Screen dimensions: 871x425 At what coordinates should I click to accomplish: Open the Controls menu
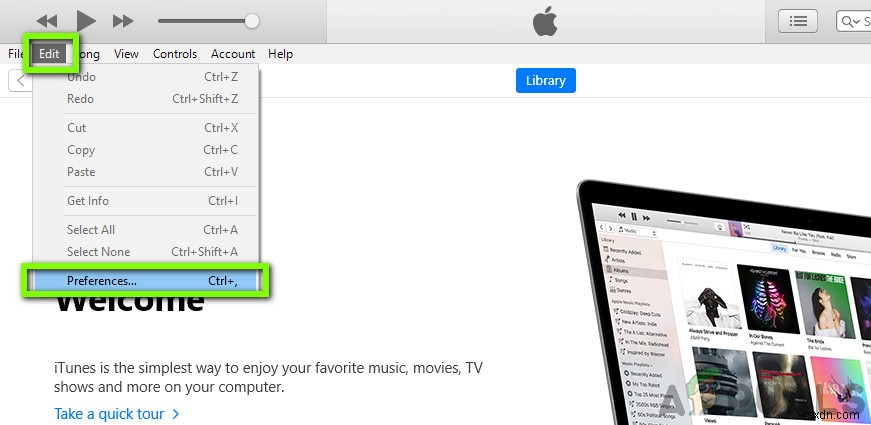(175, 54)
